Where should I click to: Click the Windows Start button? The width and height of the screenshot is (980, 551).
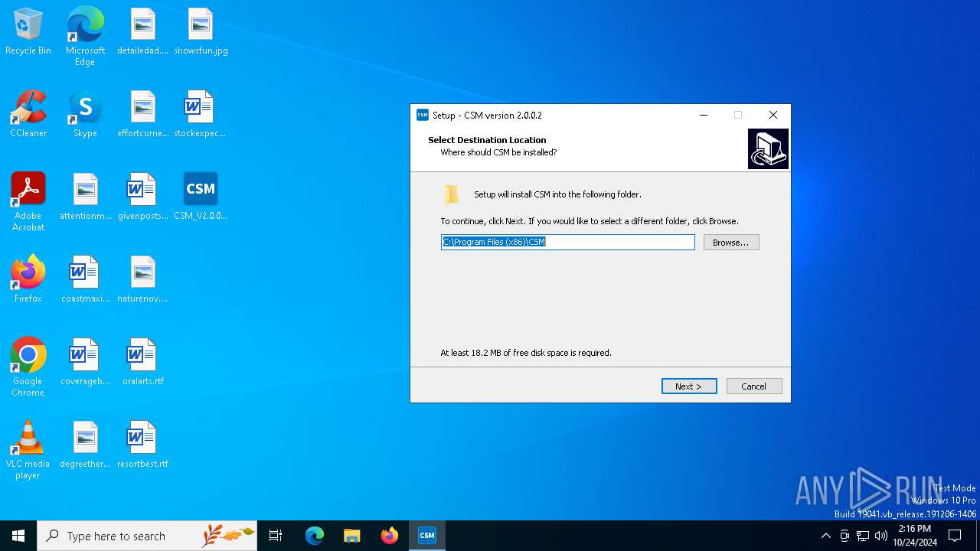[18, 536]
